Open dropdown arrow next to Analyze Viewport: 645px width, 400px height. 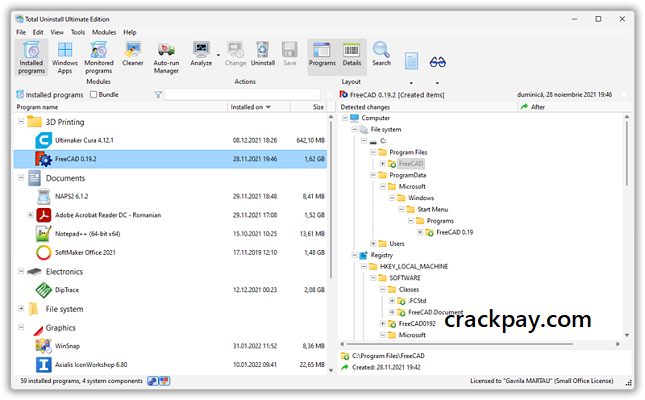coord(218,55)
